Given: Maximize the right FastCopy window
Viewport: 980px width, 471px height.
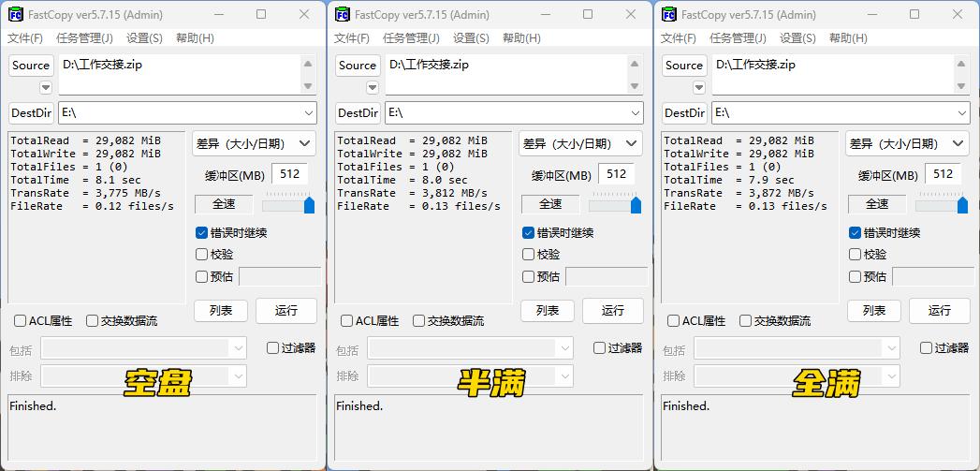Looking at the screenshot, I should click(x=914, y=14).
